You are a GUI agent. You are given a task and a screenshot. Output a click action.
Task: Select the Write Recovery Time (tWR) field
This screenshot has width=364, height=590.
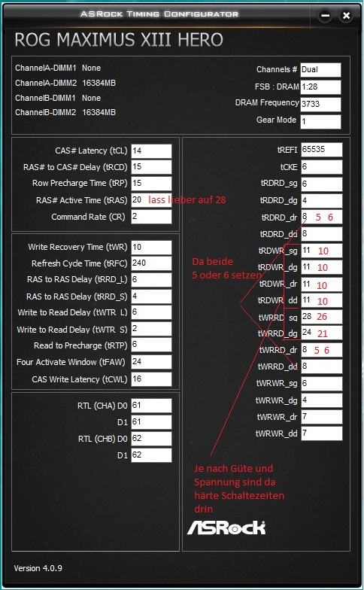point(152,247)
